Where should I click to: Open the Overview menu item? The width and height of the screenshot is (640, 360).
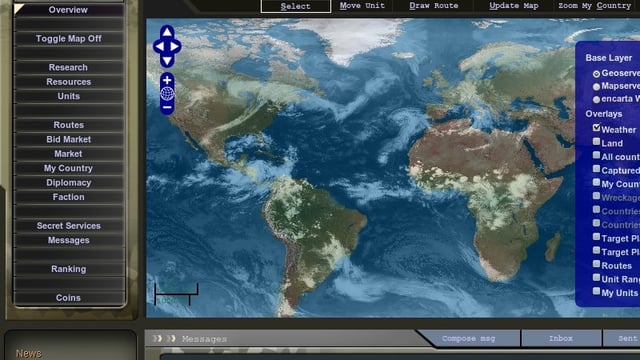point(69,10)
